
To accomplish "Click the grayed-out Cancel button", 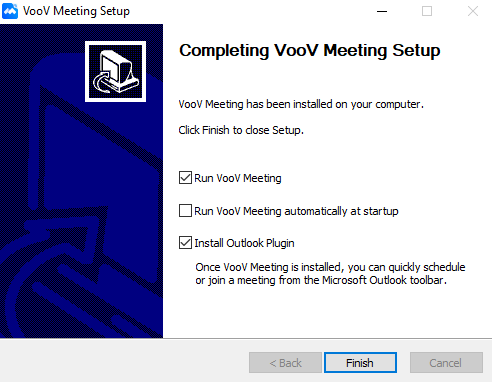I will [446, 362].
